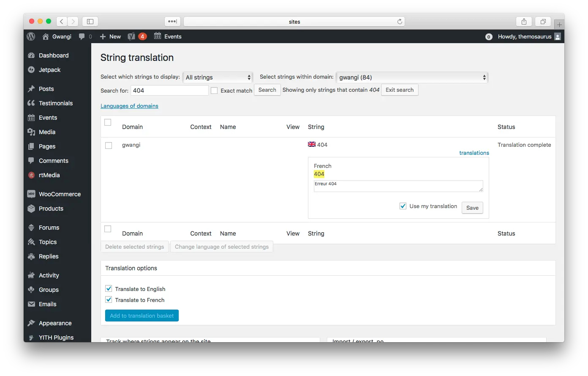588x376 pixels.
Task: Click the Jetpack icon in sidebar
Action: tap(31, 70)
